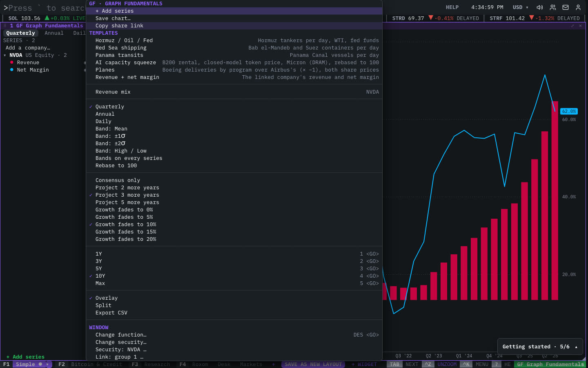Image resolution: width=588 pixels, height=368 pixels.
Task: Load AI capacity squeeze template
Action: pos(234,63)
